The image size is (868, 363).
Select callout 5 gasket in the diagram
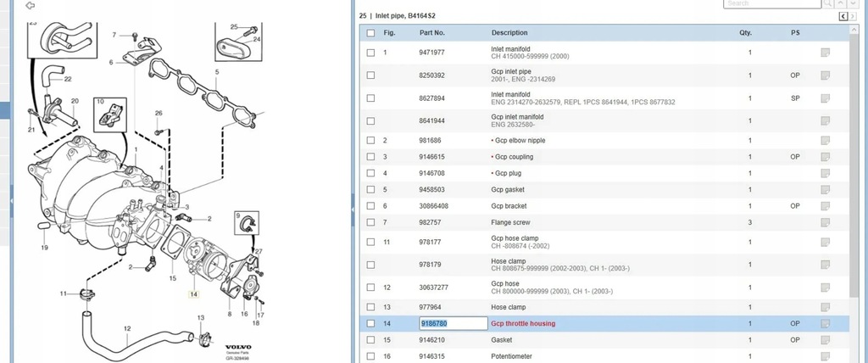(217, 72)
